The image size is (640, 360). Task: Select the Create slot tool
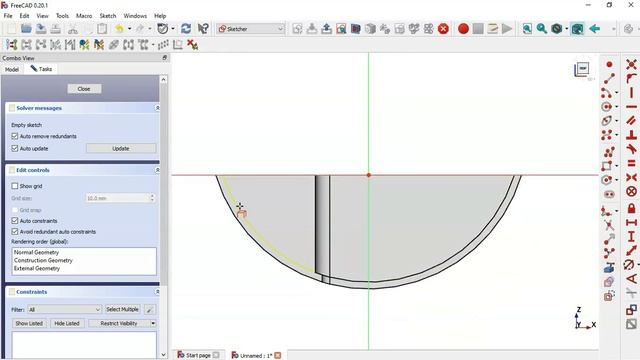pyautogui.click(x=609, y=194)
